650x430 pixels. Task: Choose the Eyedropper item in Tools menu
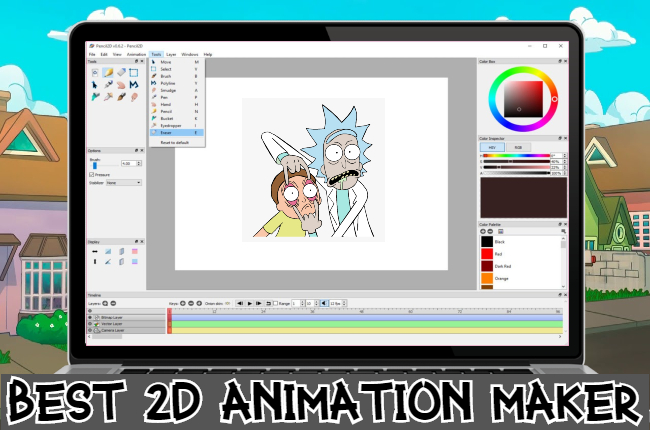click(170, 125)
